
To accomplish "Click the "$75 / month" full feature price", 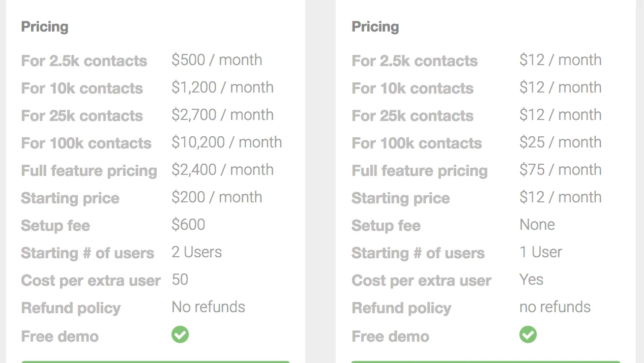I will pyautogui.click(x=560, y=170).
